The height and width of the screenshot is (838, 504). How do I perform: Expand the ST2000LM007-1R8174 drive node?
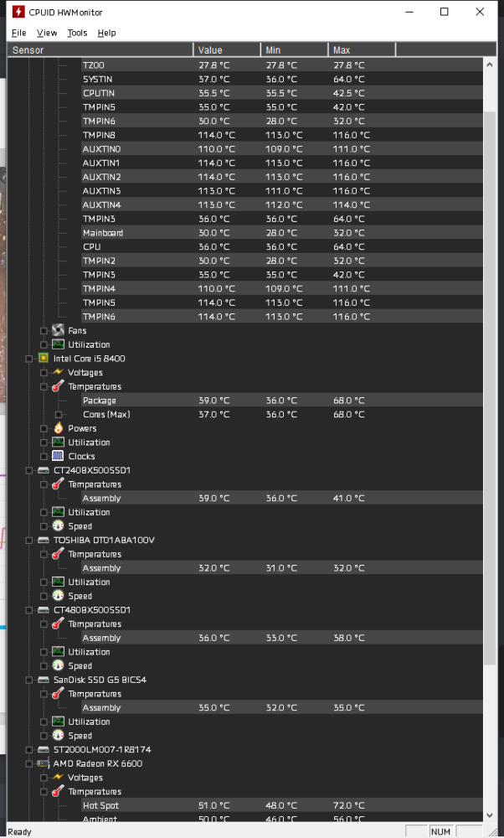click(x=30, y=750)
